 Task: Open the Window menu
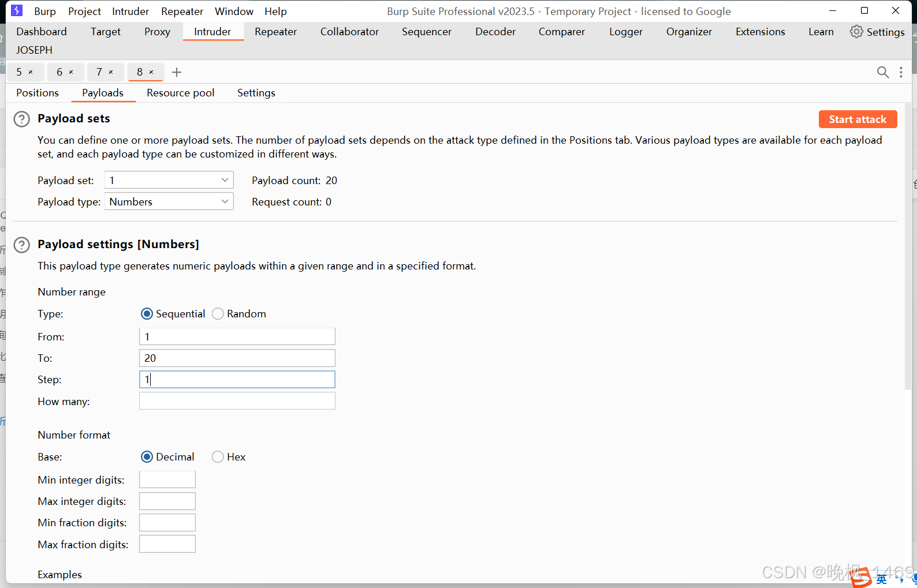point(234,11)
